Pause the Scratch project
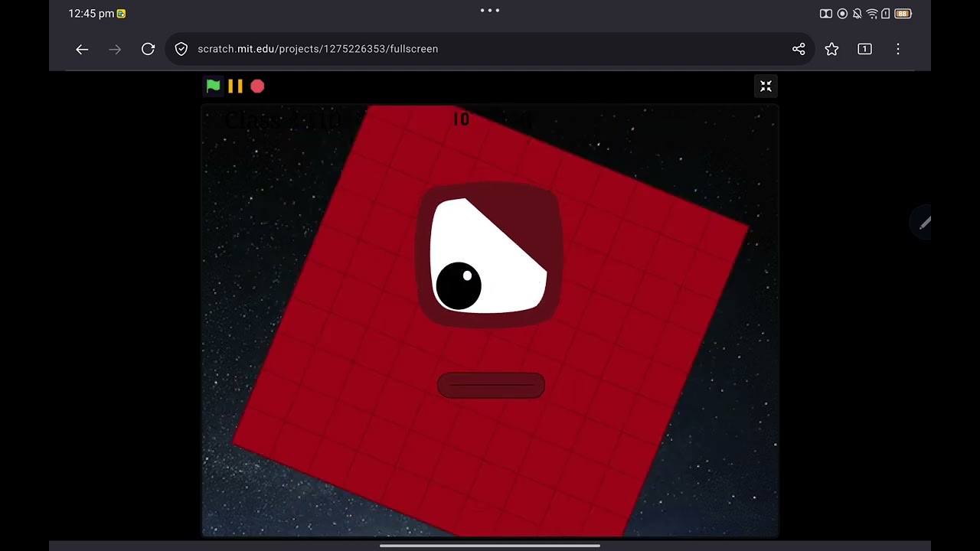The height and width of the screenshot is (551, 980). pyautogui.click(x=235, y=86)
